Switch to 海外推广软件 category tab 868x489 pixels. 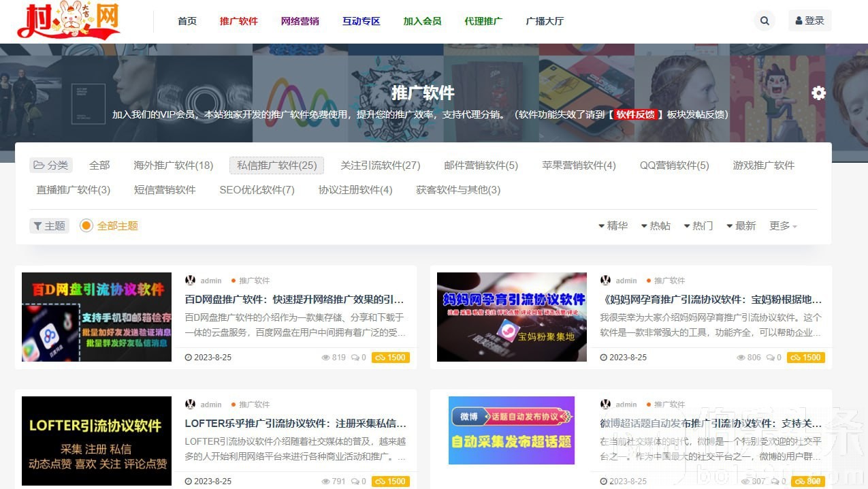[x=173, y=165]
